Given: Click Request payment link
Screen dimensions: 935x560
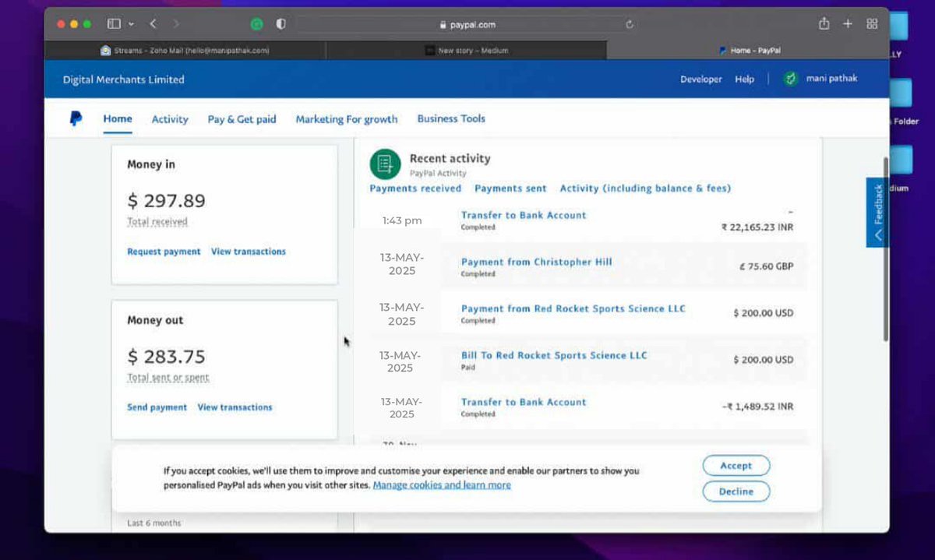Looking at the screenshot, I should [164, 252].
